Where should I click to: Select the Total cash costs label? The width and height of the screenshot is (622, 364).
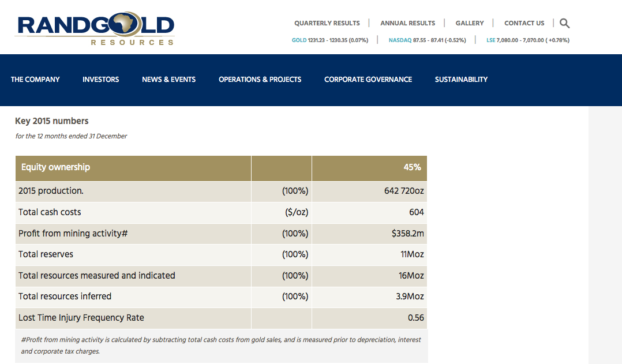pos(50,212)
